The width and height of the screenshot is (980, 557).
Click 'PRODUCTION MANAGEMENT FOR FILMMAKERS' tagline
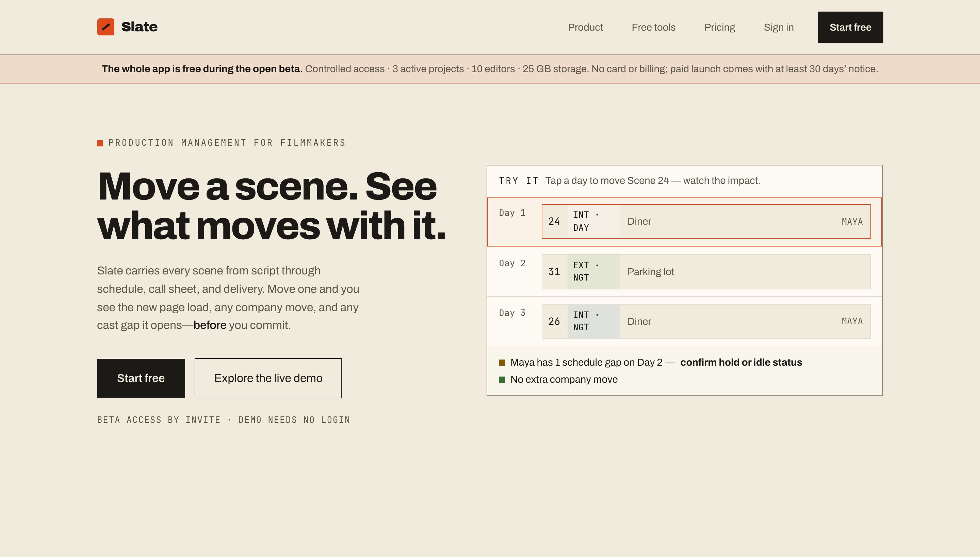[227, 143]
